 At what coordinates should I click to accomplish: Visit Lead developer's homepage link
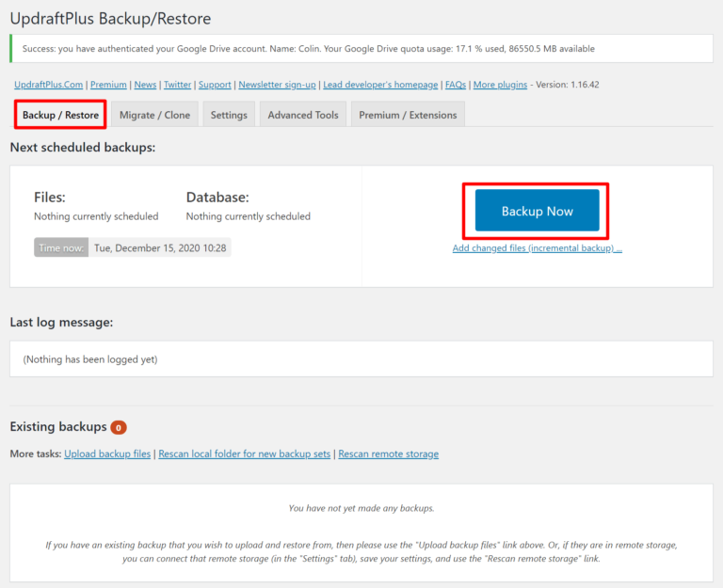click(380, 85)
